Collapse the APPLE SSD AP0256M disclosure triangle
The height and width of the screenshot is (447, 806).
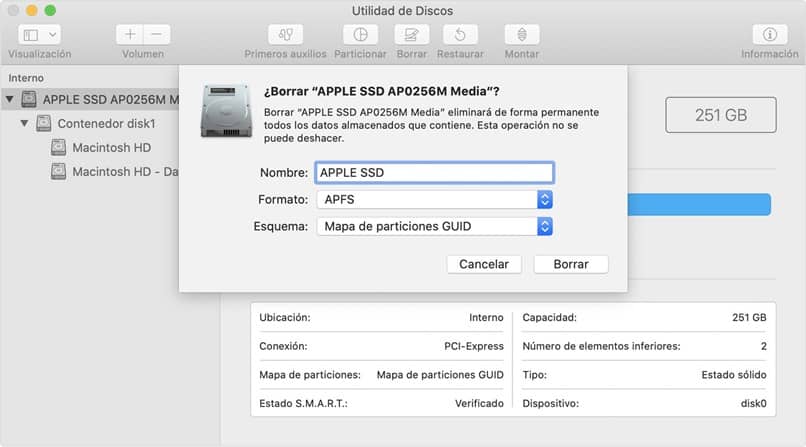pyautogui.click(x=10, y=99)
